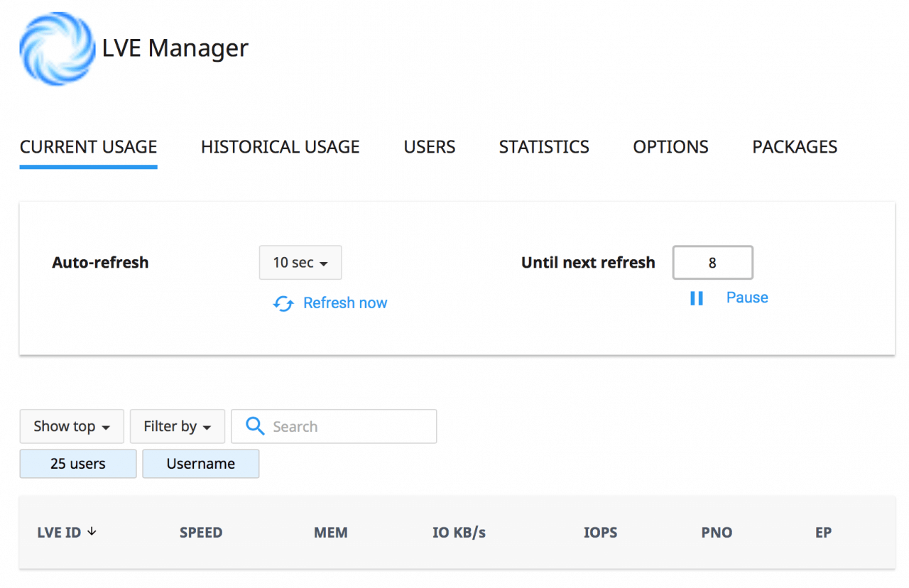The height and width of the screenshot is (588, 909).
Task: Click into the Search input field
Action: pos(334,426)
